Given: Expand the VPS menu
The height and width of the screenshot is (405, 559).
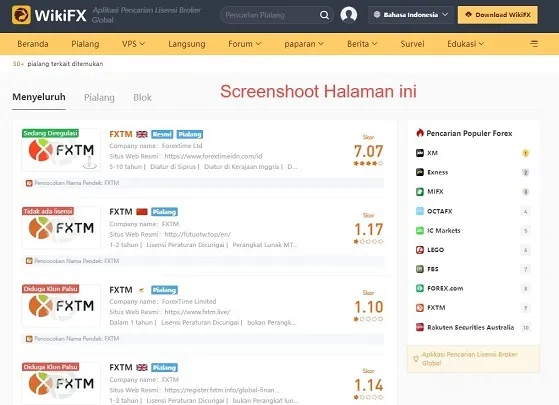Looking at the screenshot, I should click(133, 44).
